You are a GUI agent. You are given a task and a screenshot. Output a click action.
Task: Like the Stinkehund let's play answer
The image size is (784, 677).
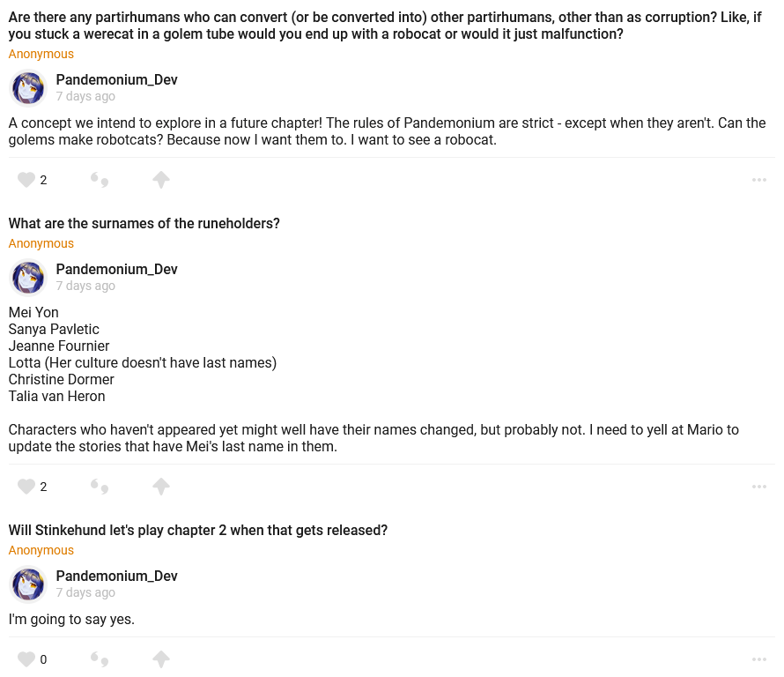coord(26,659)
